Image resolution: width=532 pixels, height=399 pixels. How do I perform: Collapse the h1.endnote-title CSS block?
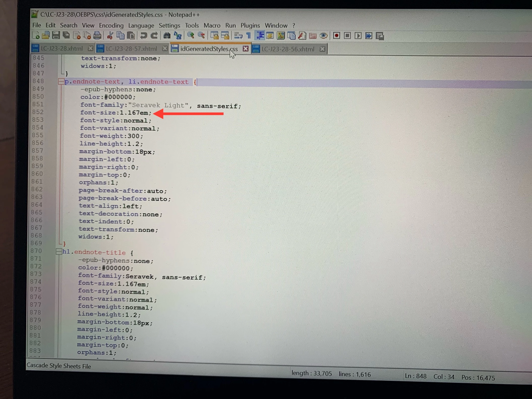click(x=59, y=251)
